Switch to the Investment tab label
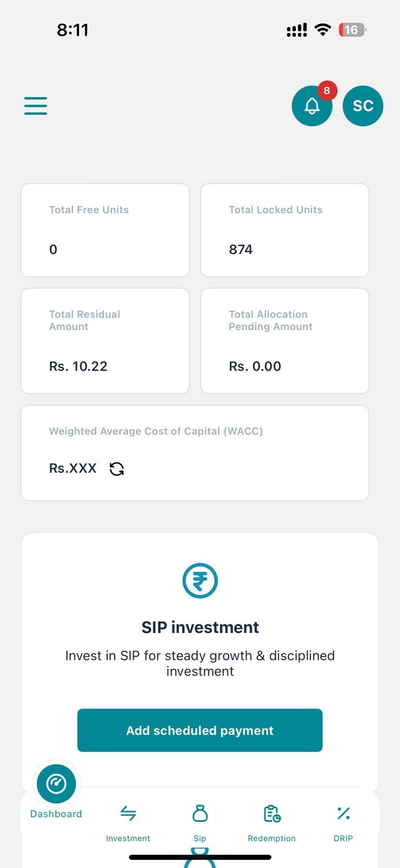This screenshot has width=400, height=868. [128, 838]
